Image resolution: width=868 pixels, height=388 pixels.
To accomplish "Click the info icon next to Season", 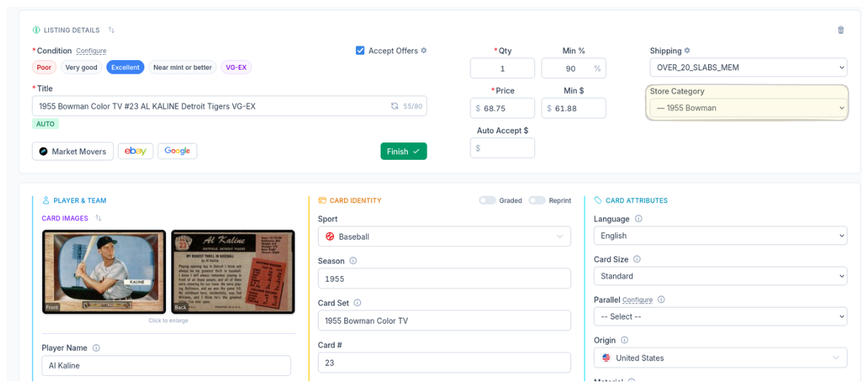I will click(353, 261).
